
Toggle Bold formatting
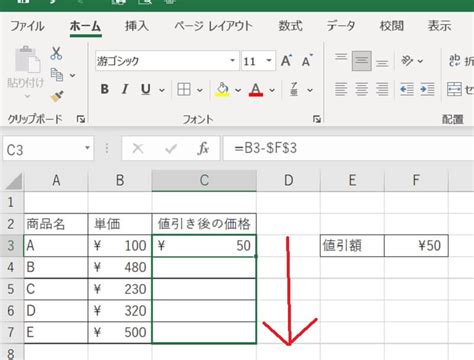click(105, 89)
